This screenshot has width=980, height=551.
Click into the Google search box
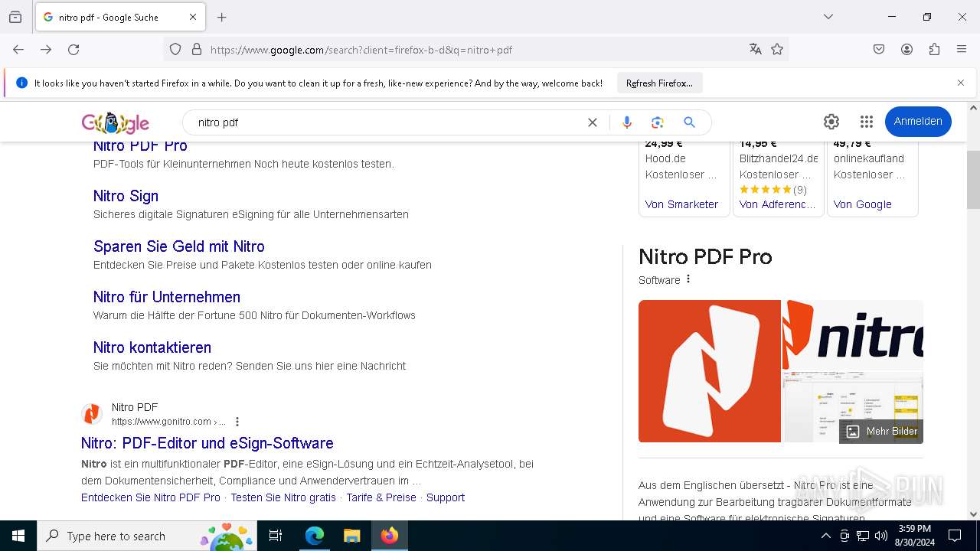(387, 122)
